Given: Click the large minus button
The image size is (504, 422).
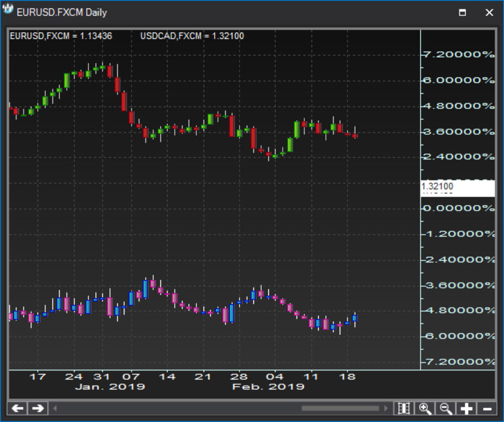Looking at the screenshot, I should pyautogui.click(x=487, y=409).
